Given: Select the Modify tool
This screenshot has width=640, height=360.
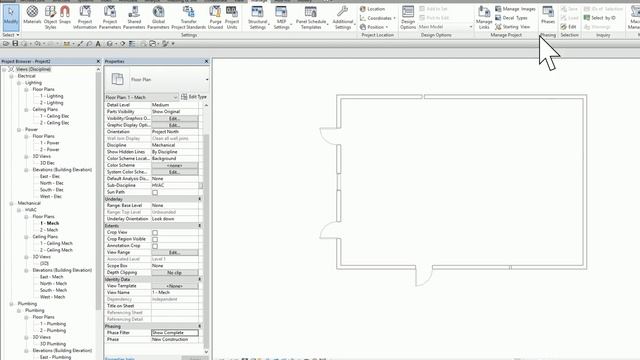Looking at the screenshot, I should click(11, 18).
